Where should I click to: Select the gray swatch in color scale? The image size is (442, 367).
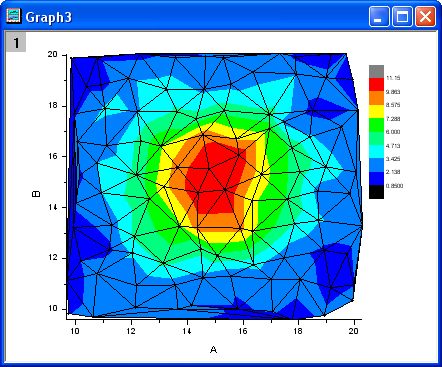[376, 71]
